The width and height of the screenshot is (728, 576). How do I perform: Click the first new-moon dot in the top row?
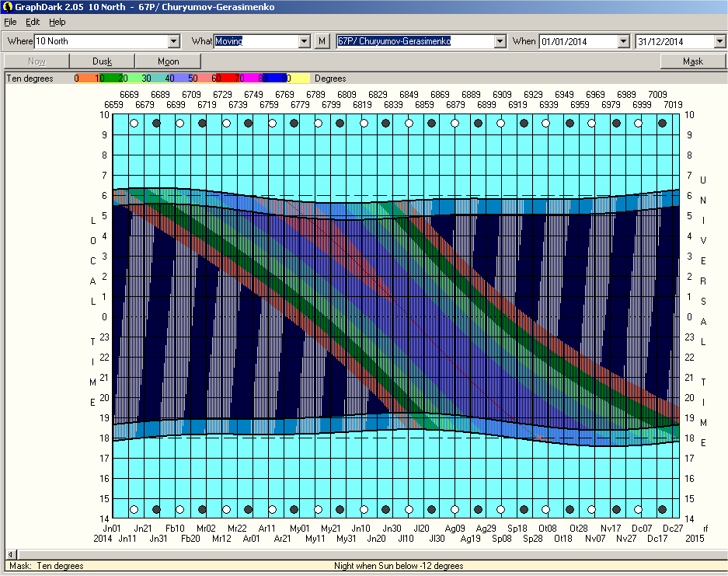[156, 123]
